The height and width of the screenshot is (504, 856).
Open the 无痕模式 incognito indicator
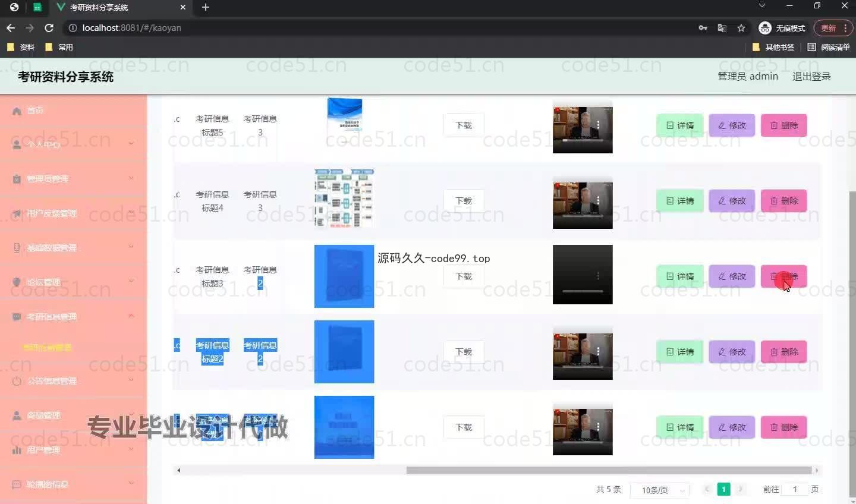coord(782,28)
